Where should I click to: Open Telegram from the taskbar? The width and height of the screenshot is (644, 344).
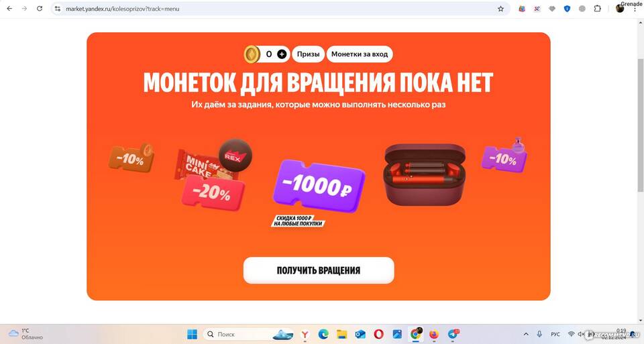[453, 334]
